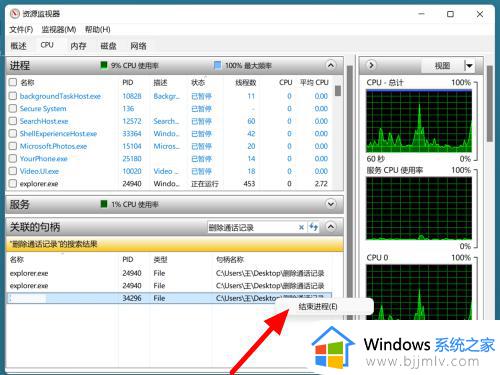The height and width of the screenshot is (375, 500).
Task: Switch to the 内存 tab
Action: [x=78, y=46]
